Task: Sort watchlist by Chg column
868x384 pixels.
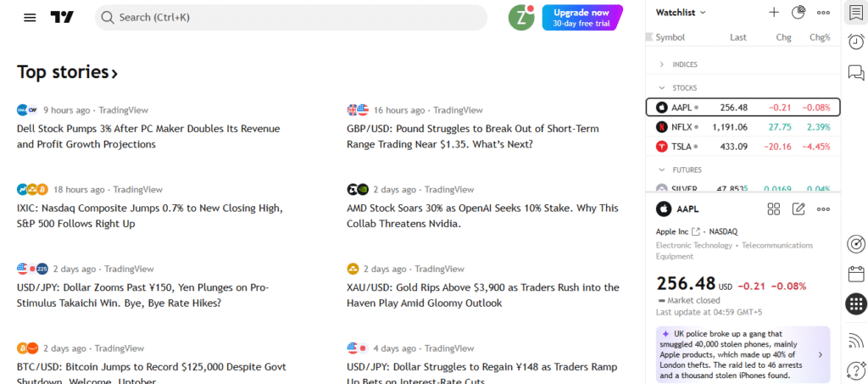Action: point(783,37)
